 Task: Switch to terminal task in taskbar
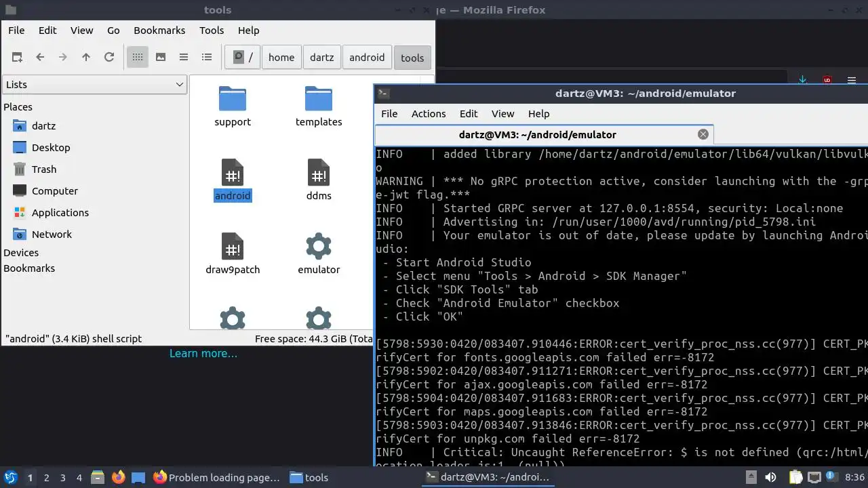coord(488,477)
